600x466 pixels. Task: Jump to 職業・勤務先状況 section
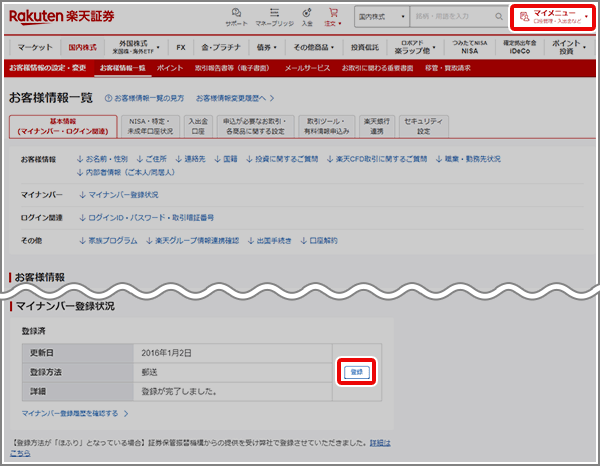(468, 159)
